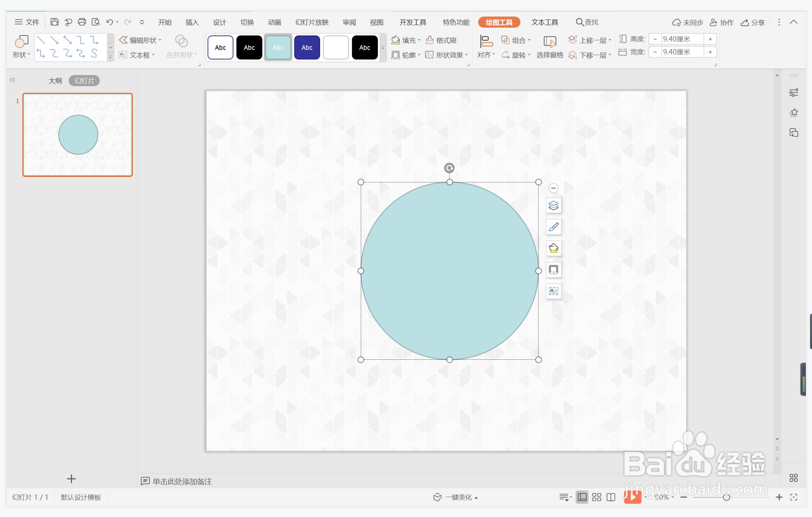Viewport: 812px width, 517px height.
Task: Start slideshow with the orange play button
Action: point(632,497)
